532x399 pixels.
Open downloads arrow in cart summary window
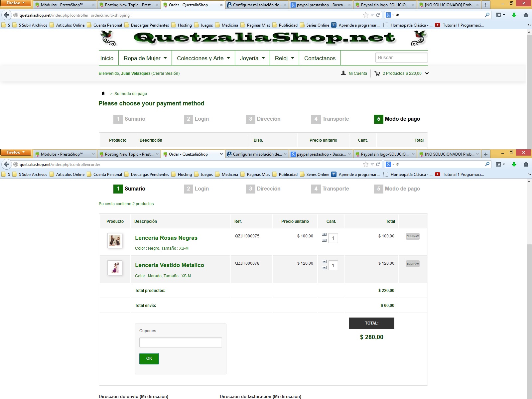(x=514, y=164)
